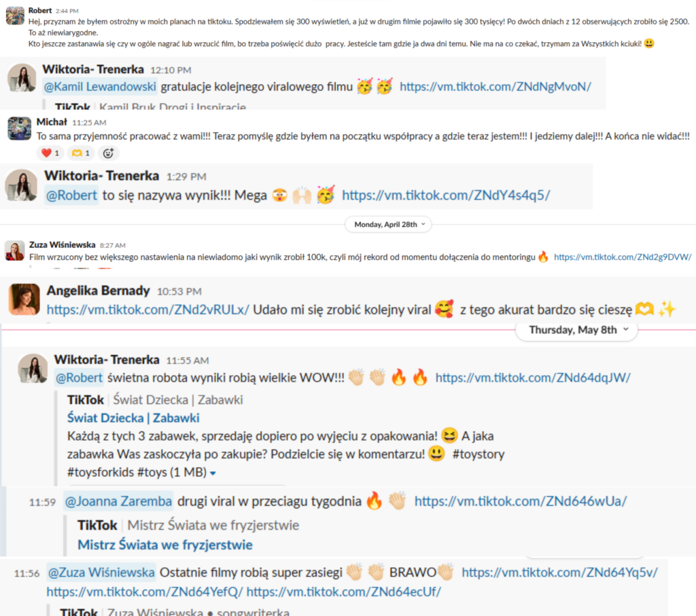Click the @Kamil Lewandowski mention
The height and width of the screenshot is (616, 696).
point(100,86)
